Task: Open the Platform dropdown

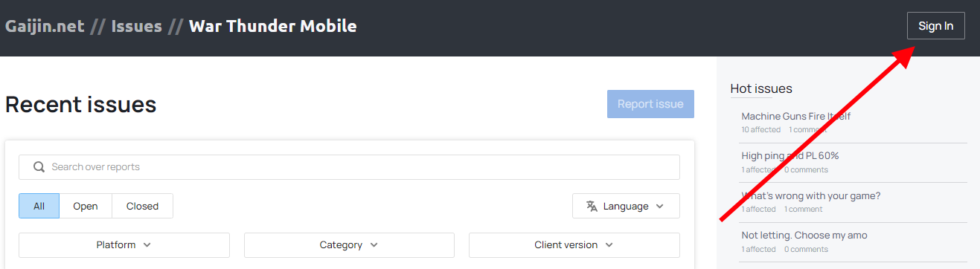Action: point(124,245)
